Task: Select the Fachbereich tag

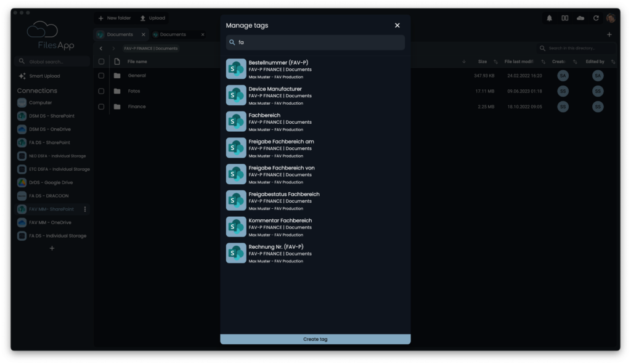Action: [x=315, y=122]
